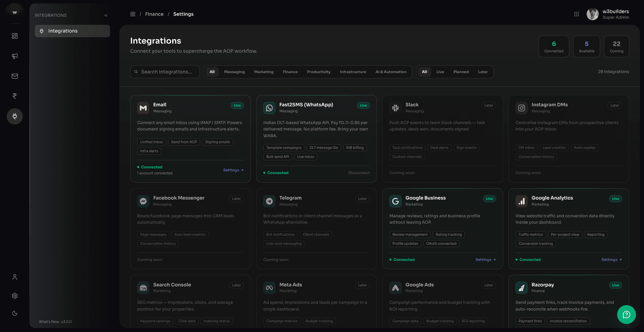Click the Traffic metrics tag

coord(531,234)
